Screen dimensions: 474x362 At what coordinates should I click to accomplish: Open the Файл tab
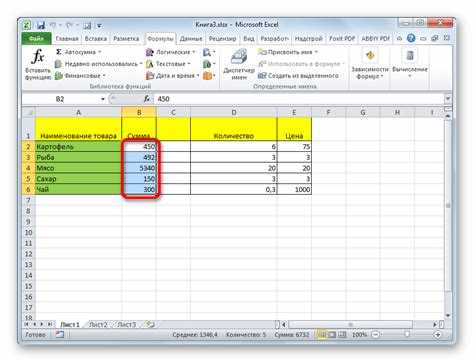click(36, 39)
